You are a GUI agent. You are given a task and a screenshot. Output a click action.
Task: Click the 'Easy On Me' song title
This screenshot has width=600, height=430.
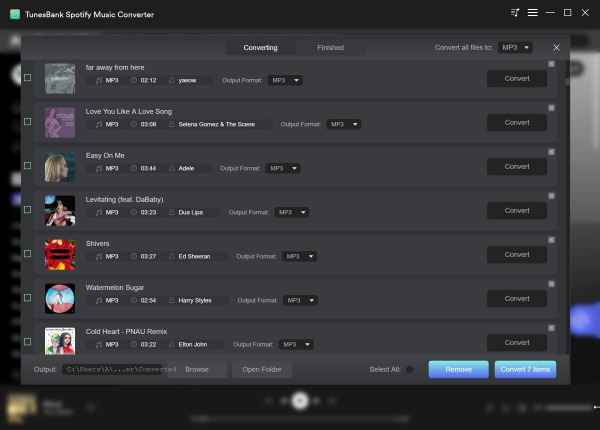105,155
